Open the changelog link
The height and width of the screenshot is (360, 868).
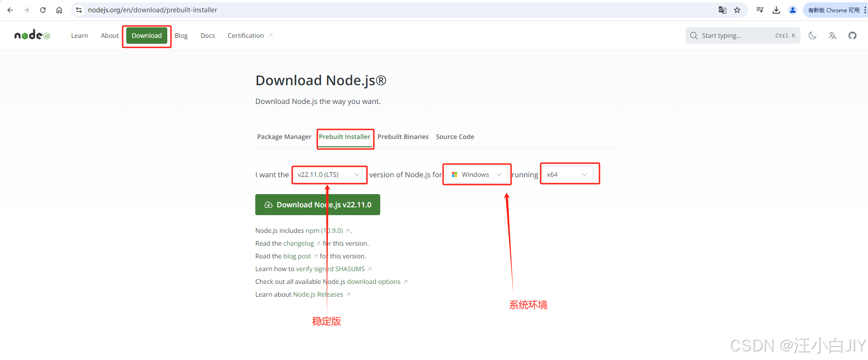[302, 243]
